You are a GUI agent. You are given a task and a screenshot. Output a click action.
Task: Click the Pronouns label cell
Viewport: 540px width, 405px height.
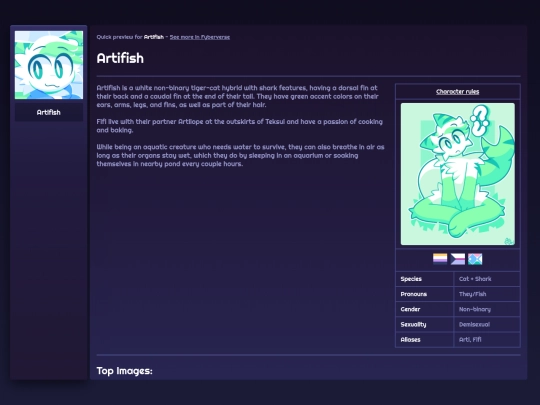(425, 294)
